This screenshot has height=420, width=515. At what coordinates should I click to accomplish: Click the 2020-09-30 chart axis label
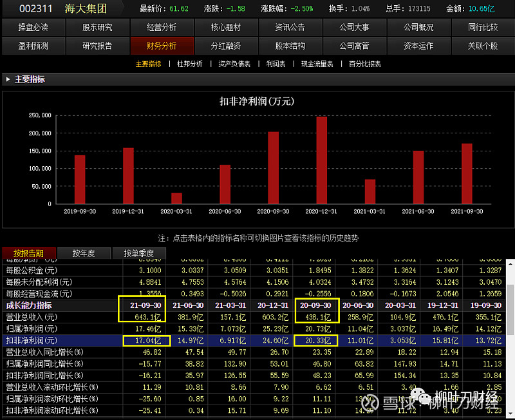point(273,211)
